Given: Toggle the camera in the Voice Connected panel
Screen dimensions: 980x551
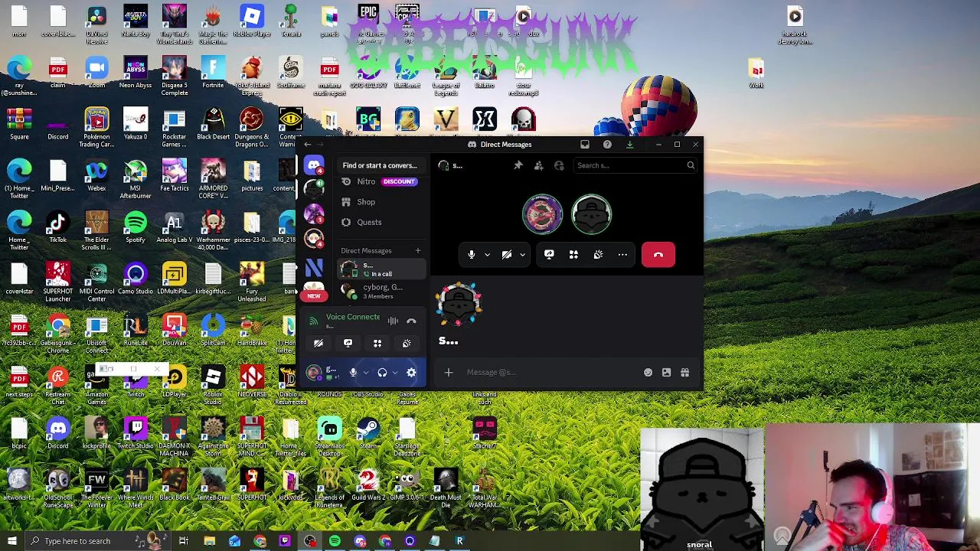Looking at the screenshot, I should click(318, 344).
